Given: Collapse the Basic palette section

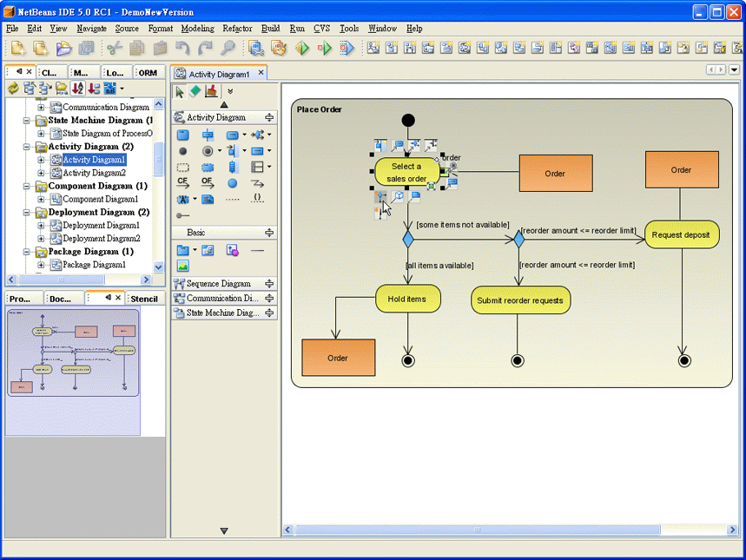Looking at the screenshot, I should pos(269,233).
